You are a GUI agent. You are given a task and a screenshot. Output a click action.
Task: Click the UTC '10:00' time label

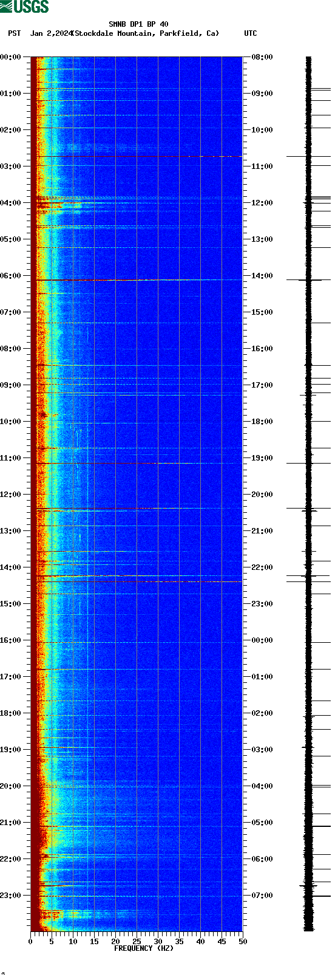pyautogui.click(x=262, y=130)
